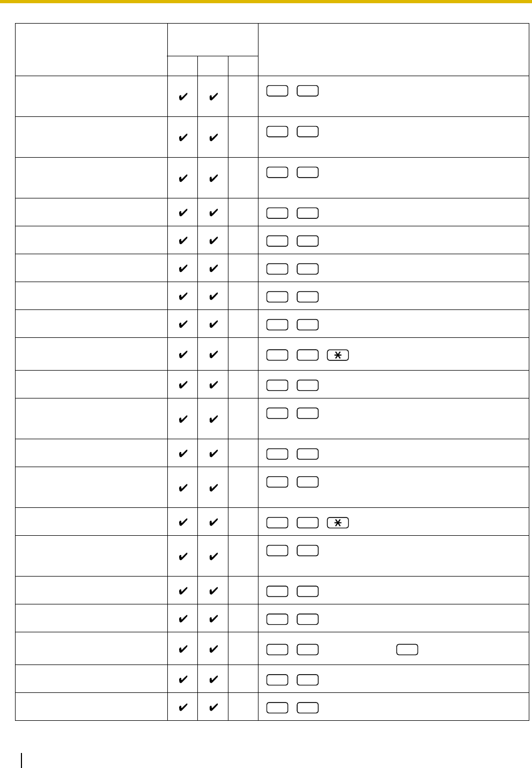Toggle second checkmark in the lower star-key row
Viewport: 532px width, 768px height.
pos(213,522)
